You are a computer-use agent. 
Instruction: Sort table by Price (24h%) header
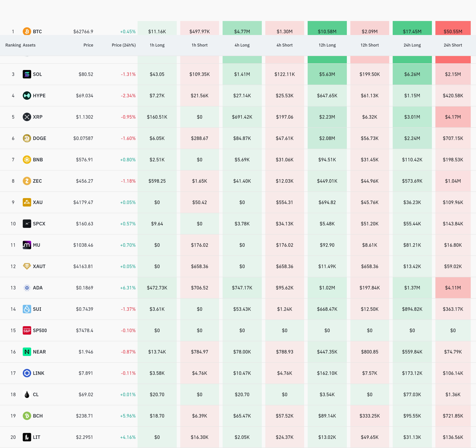(x=124, y=45)
